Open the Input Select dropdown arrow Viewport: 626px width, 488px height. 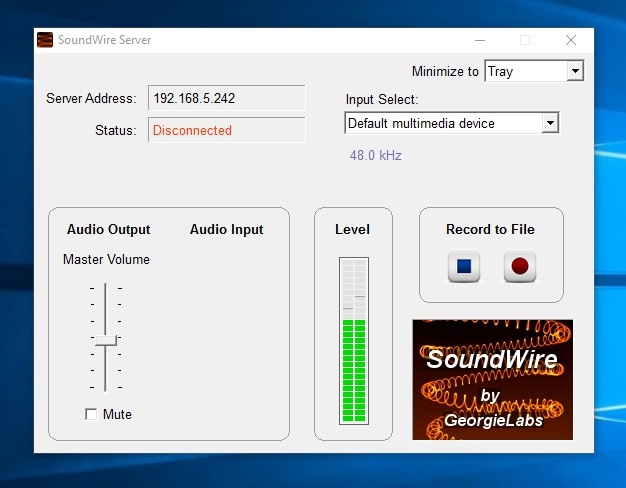click(550, 123)
